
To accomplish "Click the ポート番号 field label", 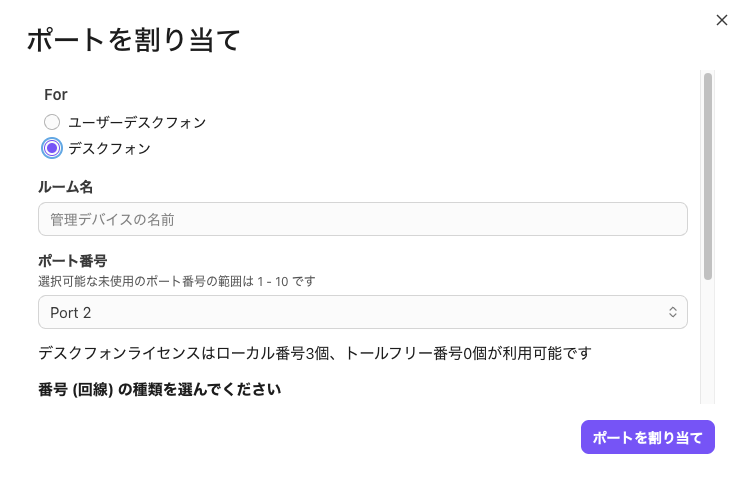I will (72, 260).
